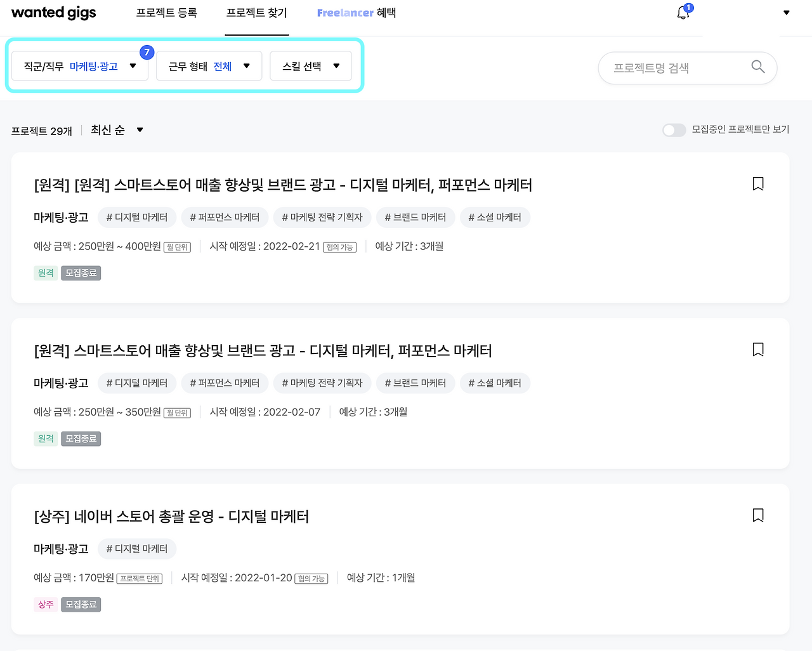Select the 소셜 마케터 tag chip
Viewport: 812px width, 651px height.
coord(495,217)
